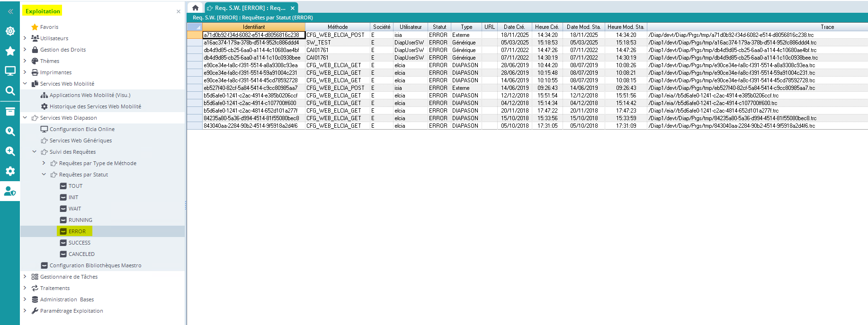Viewport: 868px width, 325px height.
Task: Collapse the sidebar with the double-chevron icon
Action: pos(10,11)
